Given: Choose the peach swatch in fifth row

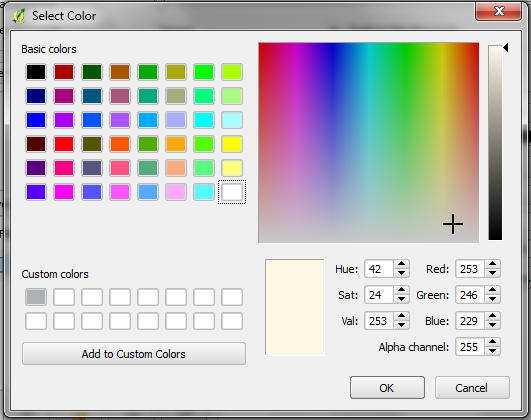Looking at the screenshot, I should point(176,168).
